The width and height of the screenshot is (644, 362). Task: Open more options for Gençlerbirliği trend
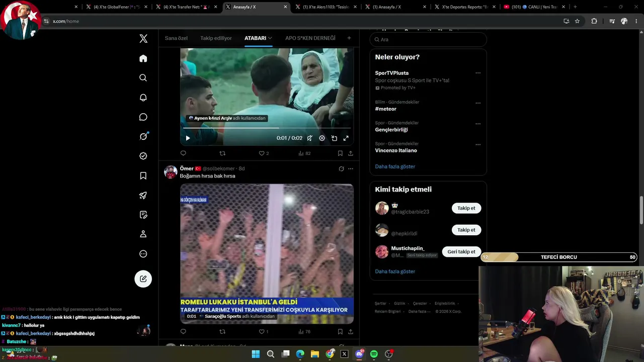[x=478, y=124]
